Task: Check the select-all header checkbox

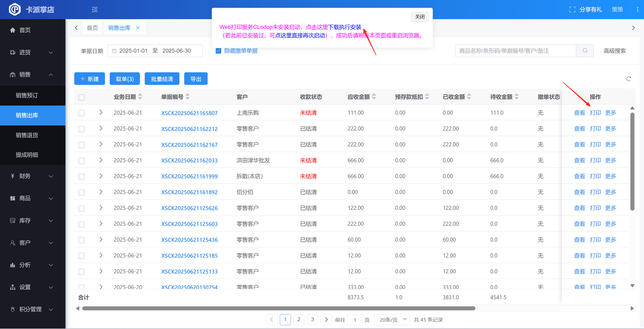Action: point(82,97)
